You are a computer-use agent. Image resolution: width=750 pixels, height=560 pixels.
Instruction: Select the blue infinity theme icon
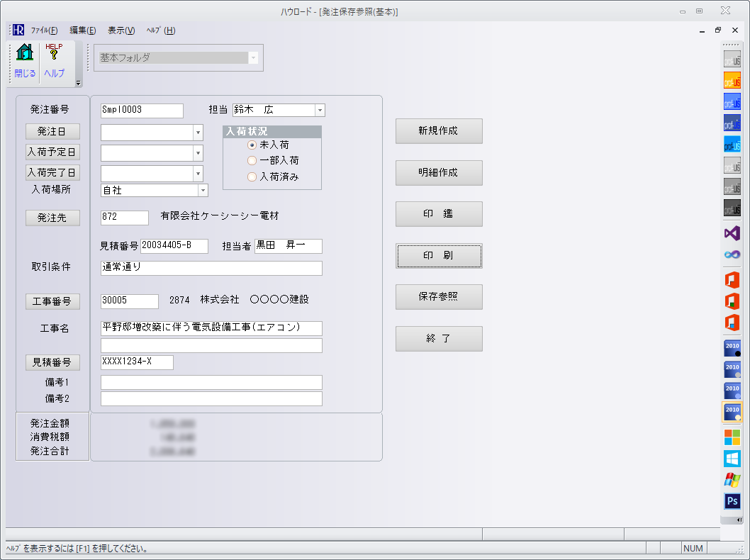coord(732,254)
